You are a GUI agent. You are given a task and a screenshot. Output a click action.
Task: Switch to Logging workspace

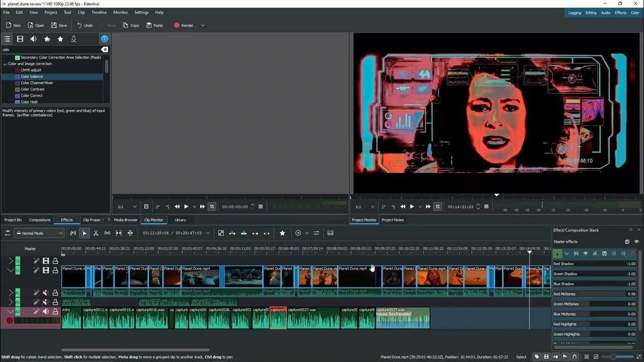pyautogui.click(x=575, y=13)
